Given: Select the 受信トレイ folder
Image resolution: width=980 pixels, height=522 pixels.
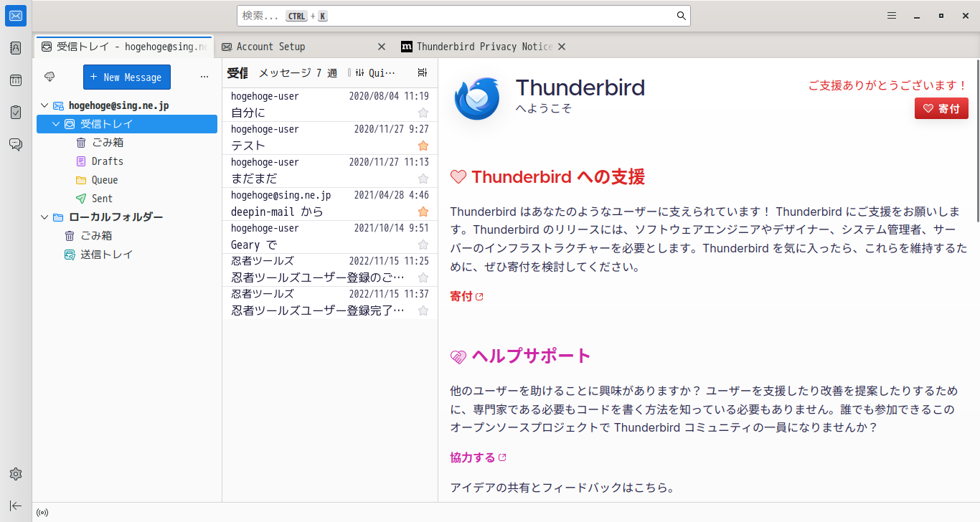Looking at the screenshot, I should (127, 124).
